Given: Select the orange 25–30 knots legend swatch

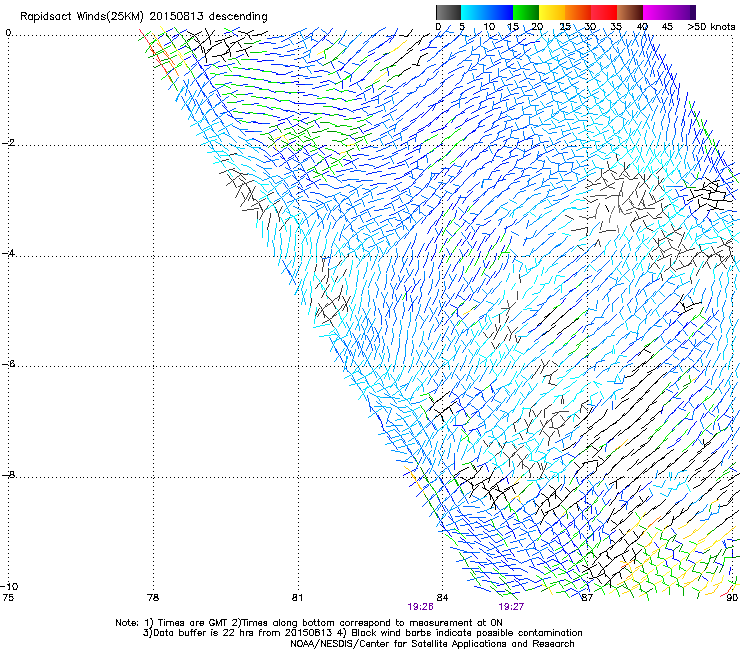Looking at the screenshot, I should [x=578, y=12].
